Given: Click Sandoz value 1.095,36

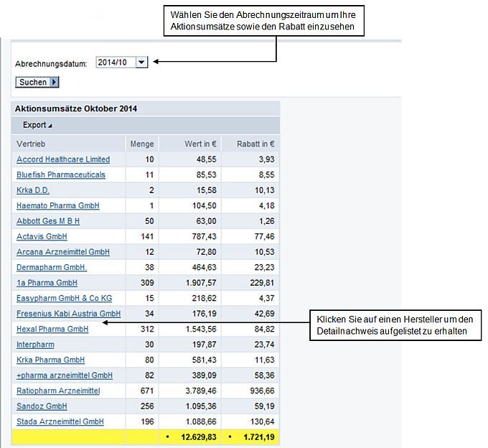Looking at the screenshot, I should [201, 406].
